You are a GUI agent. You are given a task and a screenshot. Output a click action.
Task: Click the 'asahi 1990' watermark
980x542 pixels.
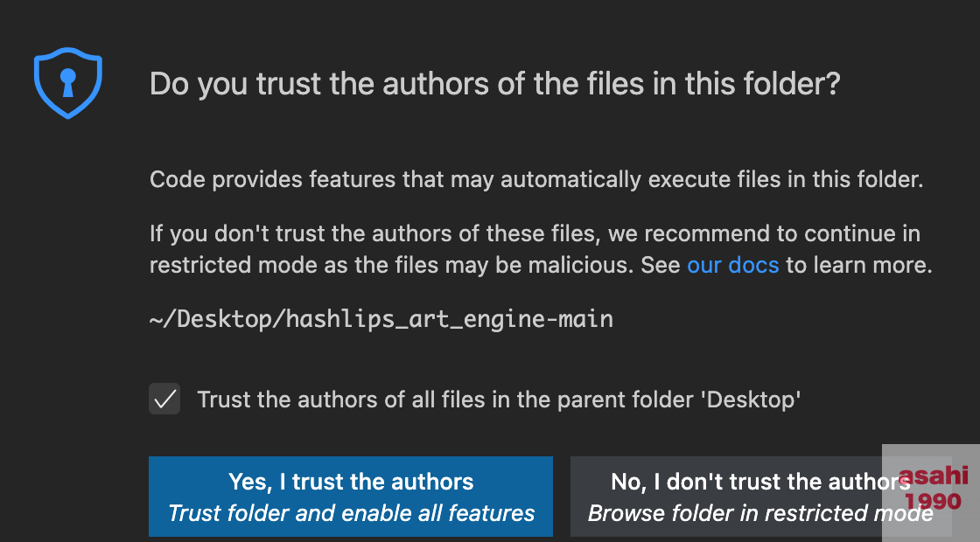[x=933, y=489]
